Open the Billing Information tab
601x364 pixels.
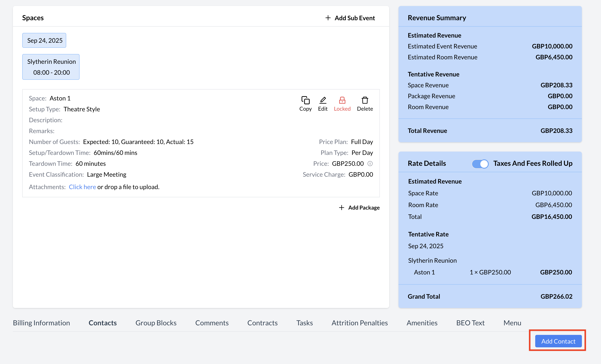pyautogui.click(x=42, y=323)
